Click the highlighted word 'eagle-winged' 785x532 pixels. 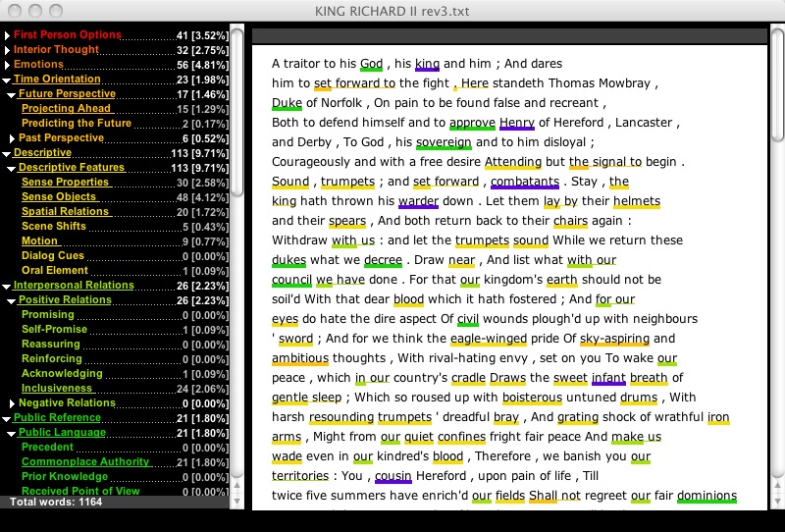click(488, 339)
